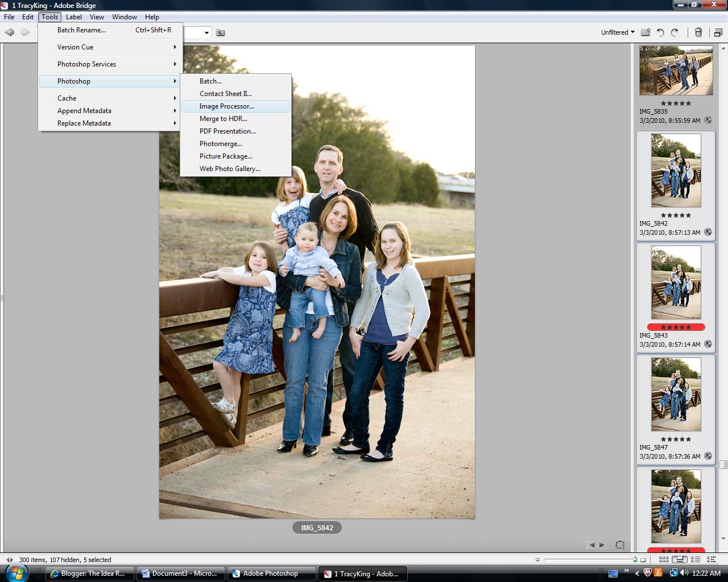Viewport: 728px width, 582px height.
Task: Choose Web Photo Gallery...
Action: click(x=235, y=169)
